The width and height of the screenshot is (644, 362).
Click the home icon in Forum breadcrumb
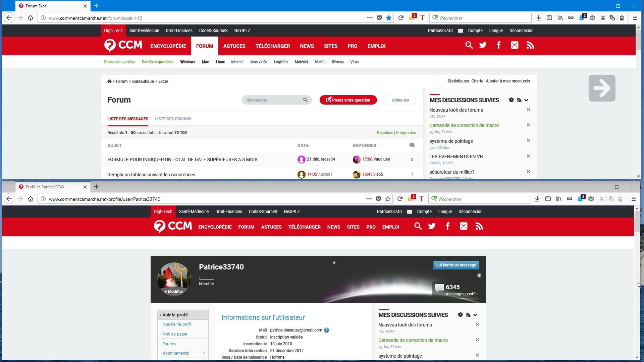click(x=109, y=81)
